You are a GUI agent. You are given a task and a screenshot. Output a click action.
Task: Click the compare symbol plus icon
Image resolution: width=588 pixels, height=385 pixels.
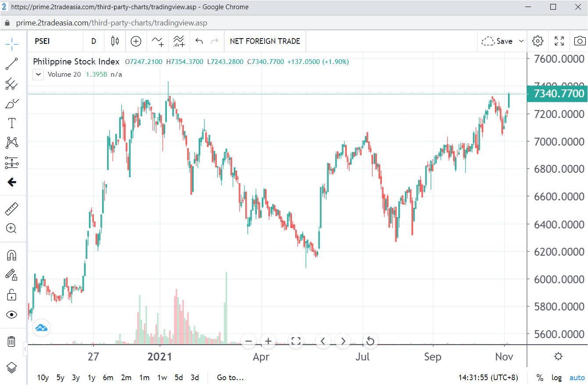point(136,41)
